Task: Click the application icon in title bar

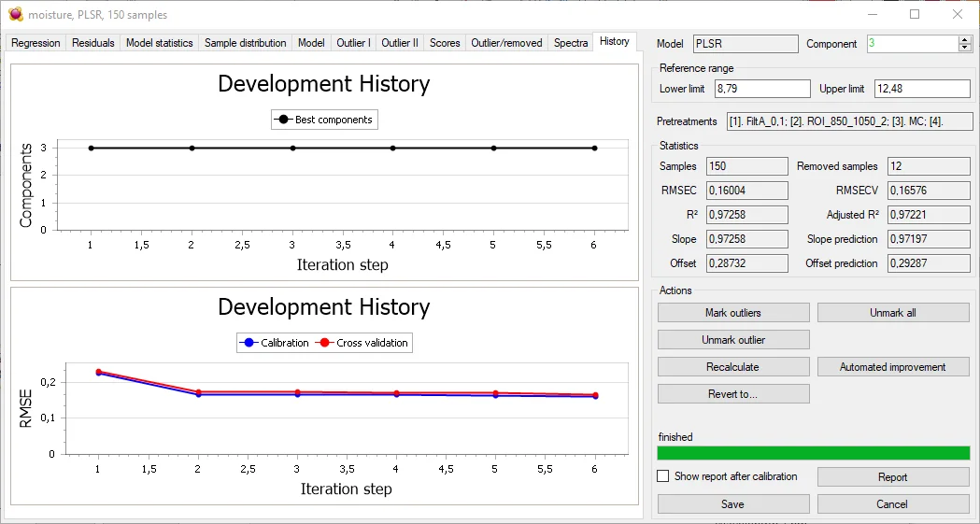Action: tap(14, 15)
